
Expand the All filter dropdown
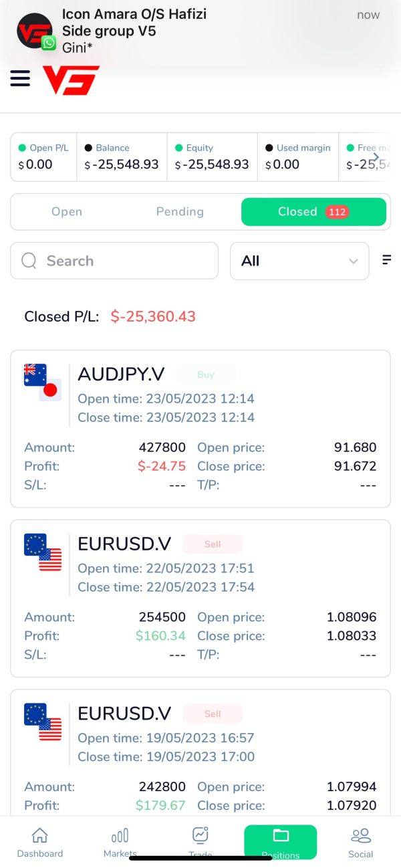(299, 261)
